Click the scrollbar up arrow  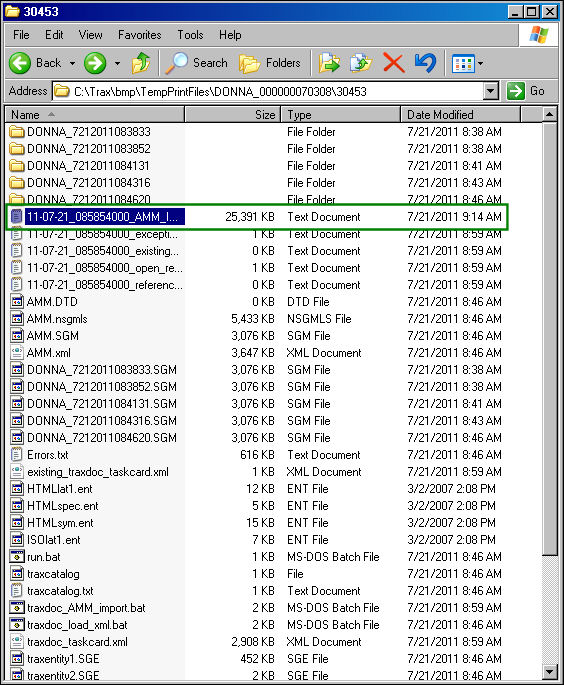[550, 115]
